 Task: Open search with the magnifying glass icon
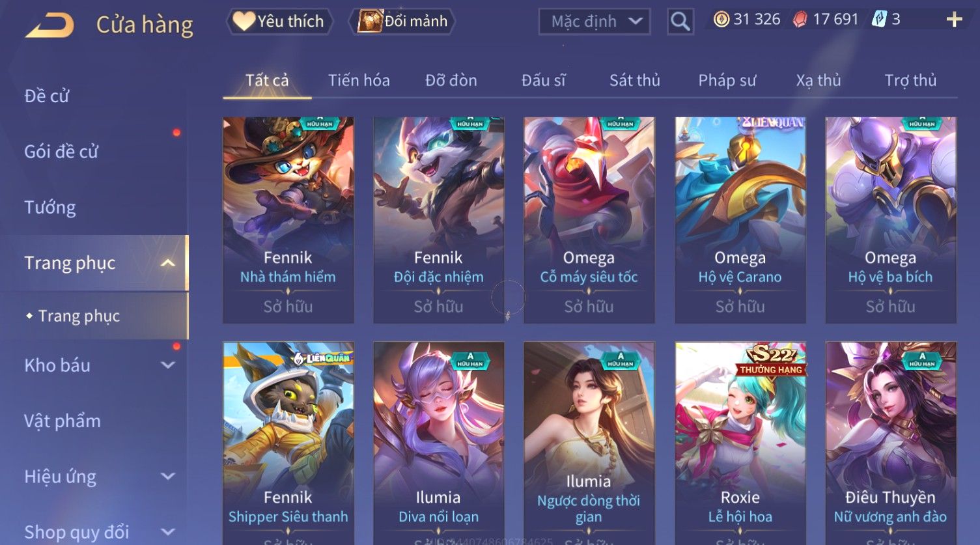click(680, 21)
